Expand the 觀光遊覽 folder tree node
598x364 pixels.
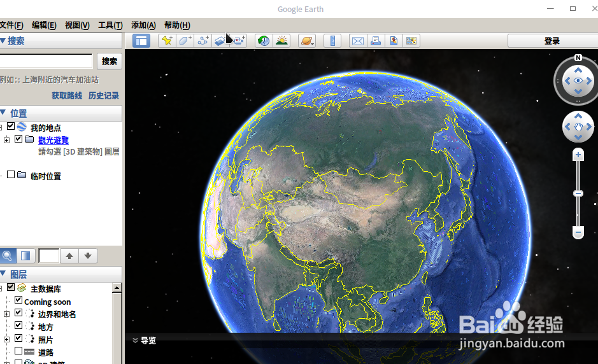point(6,140)
